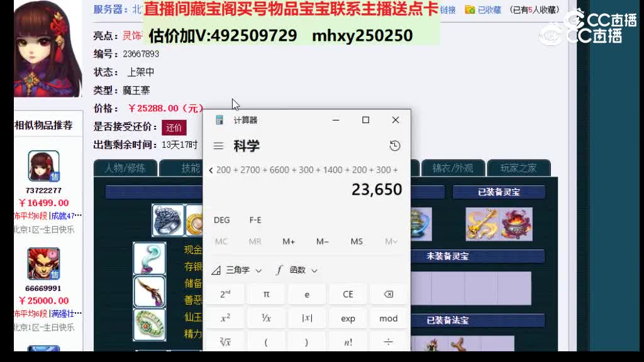Click the 还价 counter-offer button
This screenshot has width=644, height=362.
tap(174, 127)
